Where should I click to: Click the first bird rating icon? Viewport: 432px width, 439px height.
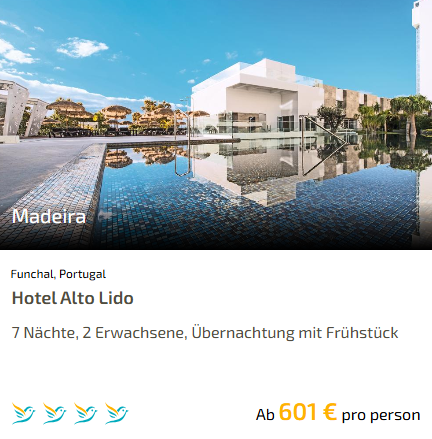tap(24, 413)
